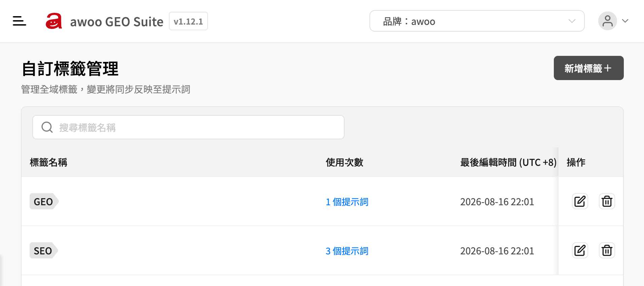This screenshot has height=286, width=644.
Task: Click the red awoo logo
Action: pos(54,21)
